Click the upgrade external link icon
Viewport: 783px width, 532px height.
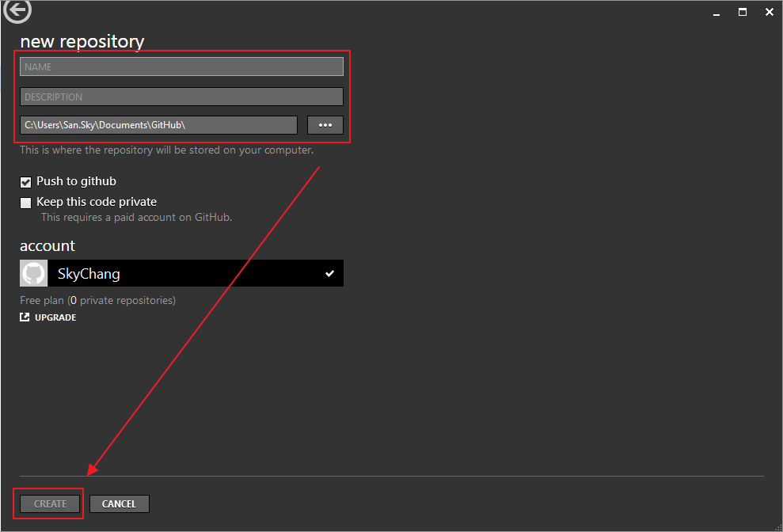coord(25,317)
